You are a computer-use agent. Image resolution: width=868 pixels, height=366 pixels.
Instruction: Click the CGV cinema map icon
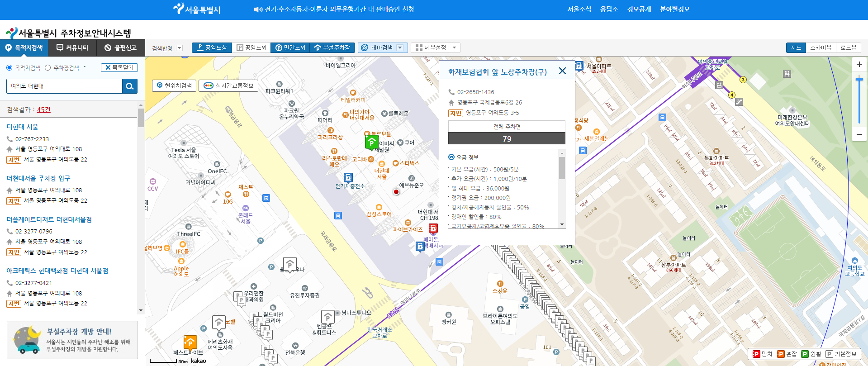pos(153,181)
